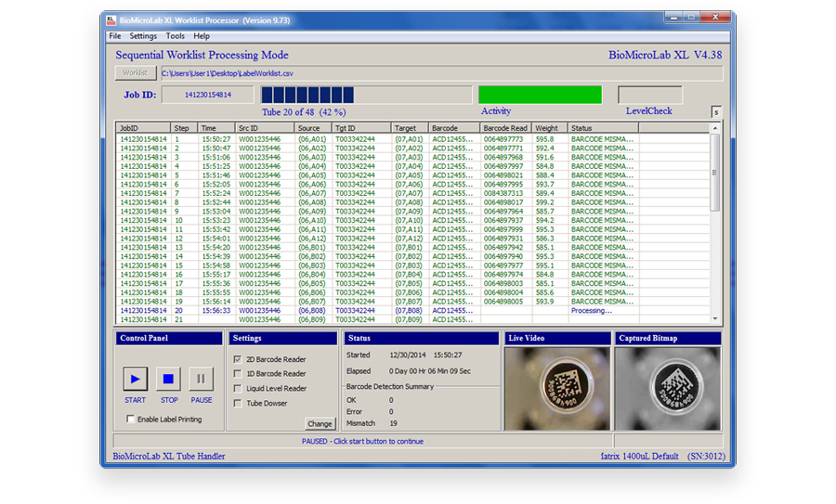
Task: Click the PAUSE button
Action: coord(201,379)
